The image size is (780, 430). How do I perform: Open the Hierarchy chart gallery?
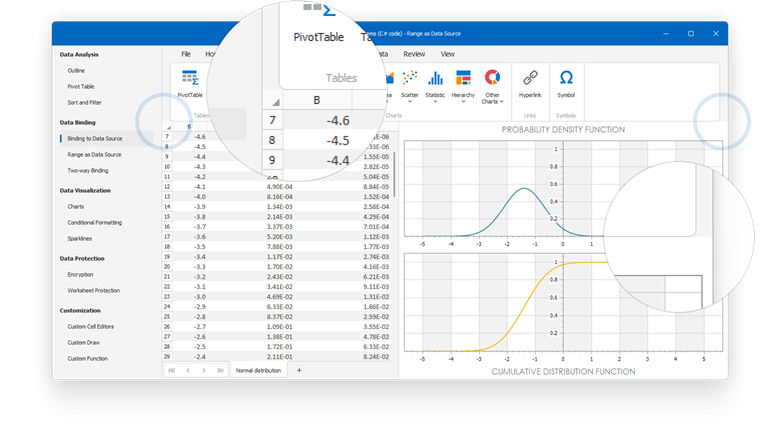463,86
